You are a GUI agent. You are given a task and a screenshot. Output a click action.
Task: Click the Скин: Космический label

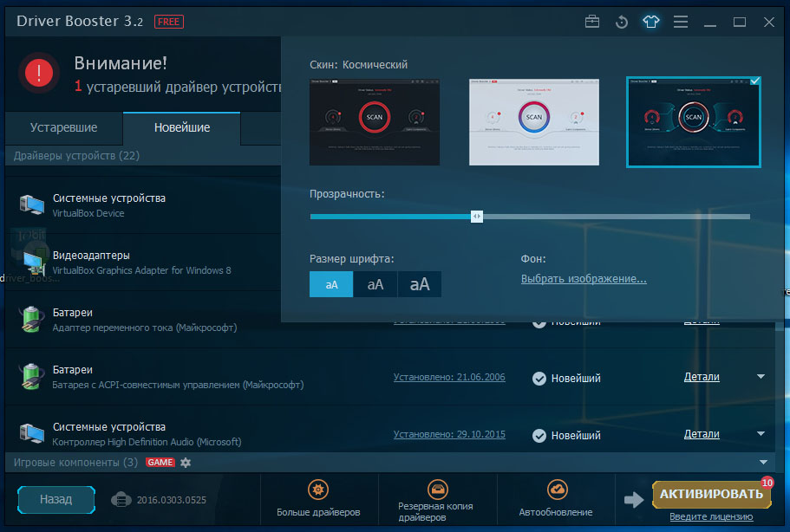358,65
